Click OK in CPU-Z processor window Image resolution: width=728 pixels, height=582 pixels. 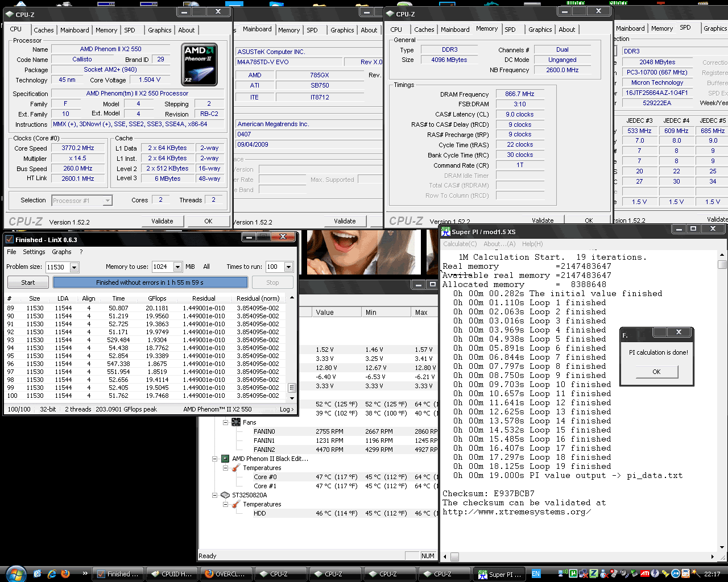pos(208,221)
